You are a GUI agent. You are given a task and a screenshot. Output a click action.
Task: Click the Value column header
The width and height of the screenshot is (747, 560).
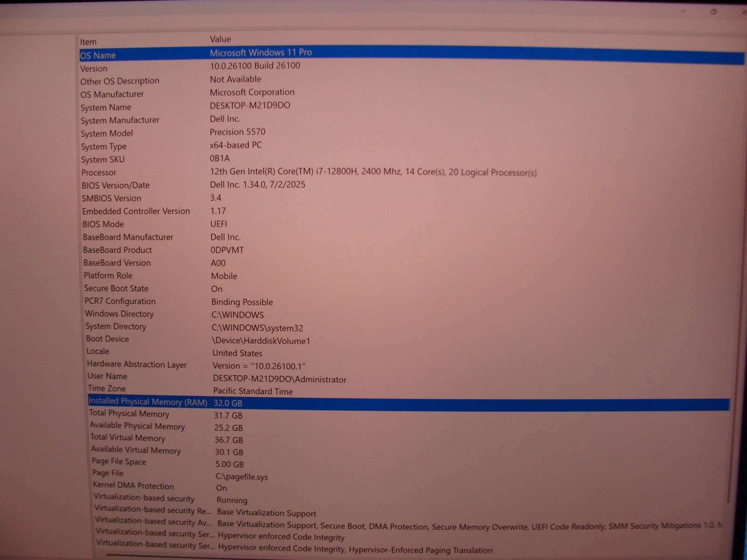click(x=220, y=39)
